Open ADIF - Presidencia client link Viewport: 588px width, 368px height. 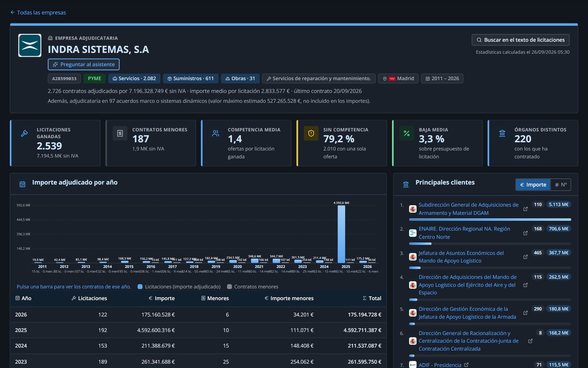pos(440,365)
